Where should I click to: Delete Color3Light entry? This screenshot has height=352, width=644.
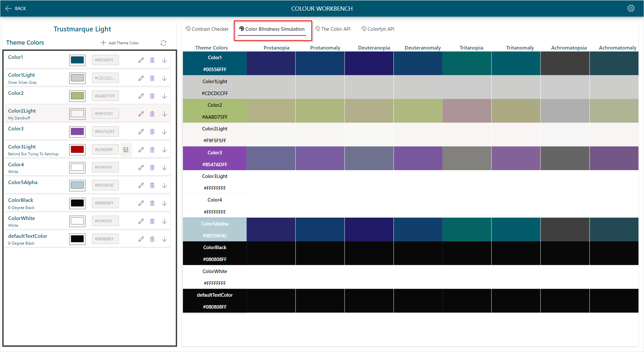(x=152, y=150)
